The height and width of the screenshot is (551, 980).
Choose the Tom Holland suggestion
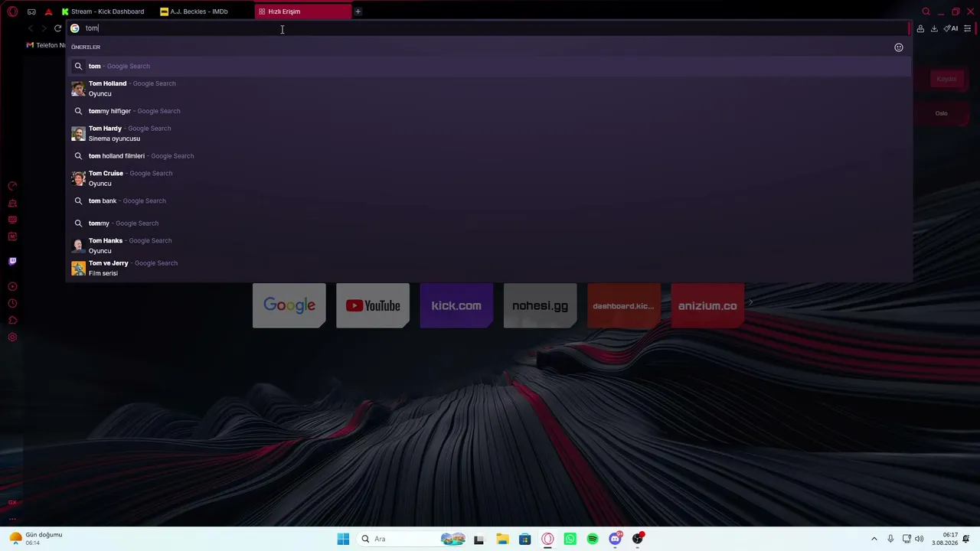(x=488, y=89)
